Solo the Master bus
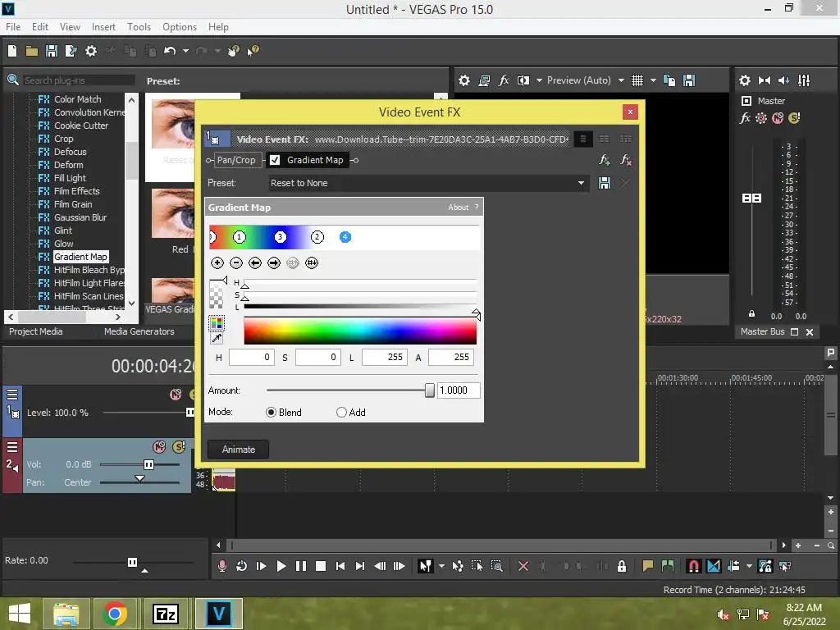 (794, 118)
